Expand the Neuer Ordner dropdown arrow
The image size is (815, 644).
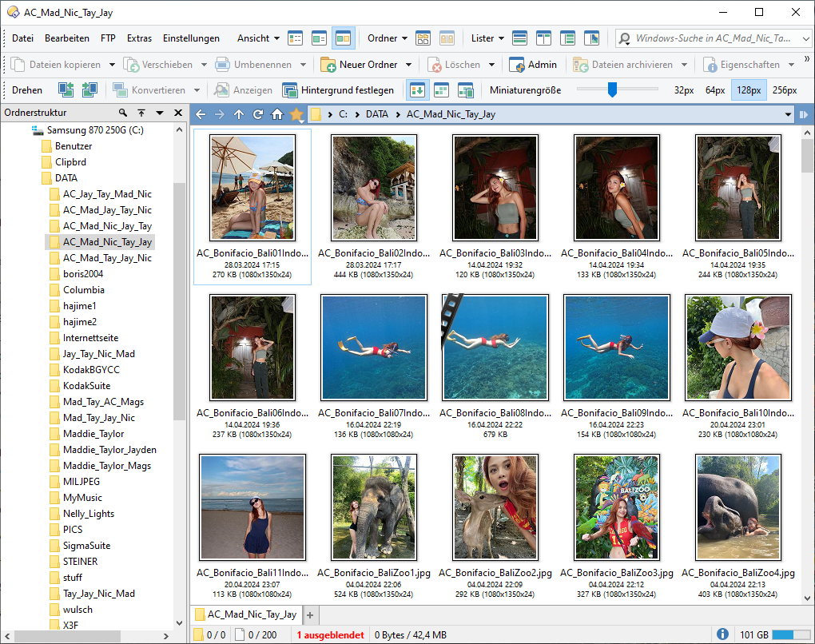[408, 65]
